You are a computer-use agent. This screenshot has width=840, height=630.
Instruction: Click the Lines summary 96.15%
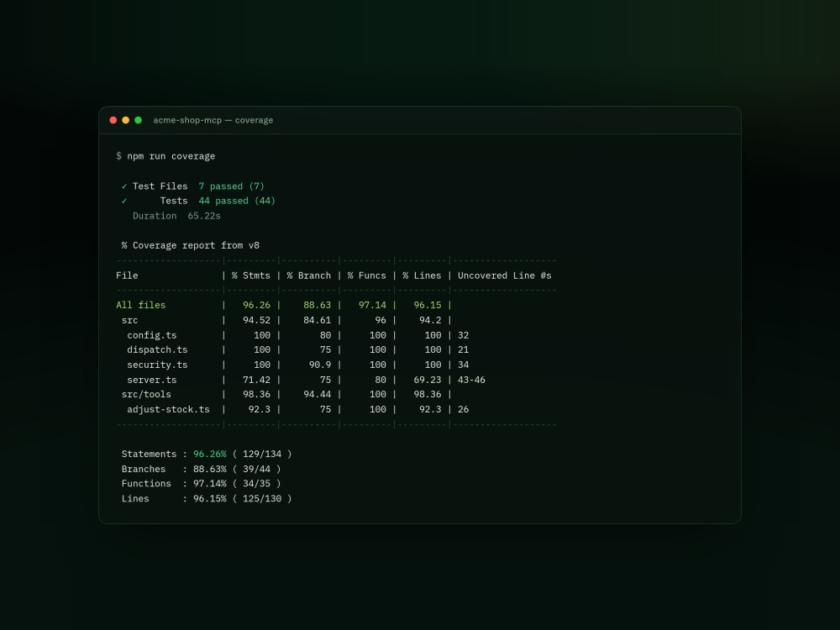(209, 498)
